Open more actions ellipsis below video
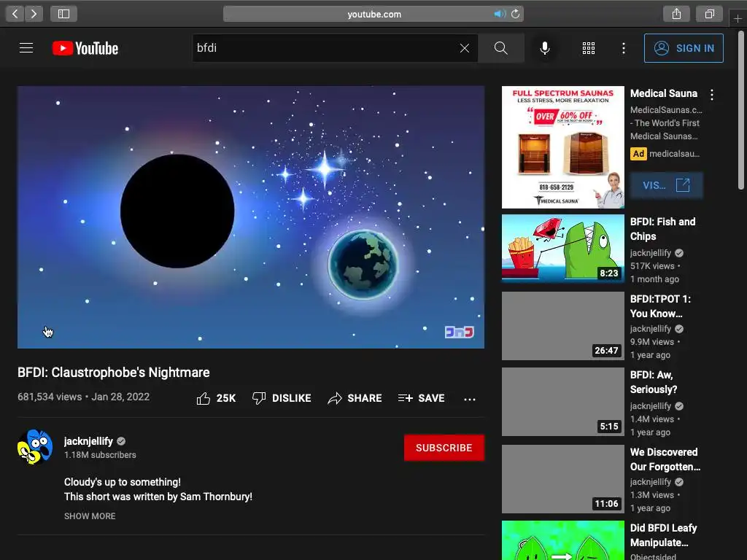The image size is (747, 560). pyautogui.click(x=470, y=399)
